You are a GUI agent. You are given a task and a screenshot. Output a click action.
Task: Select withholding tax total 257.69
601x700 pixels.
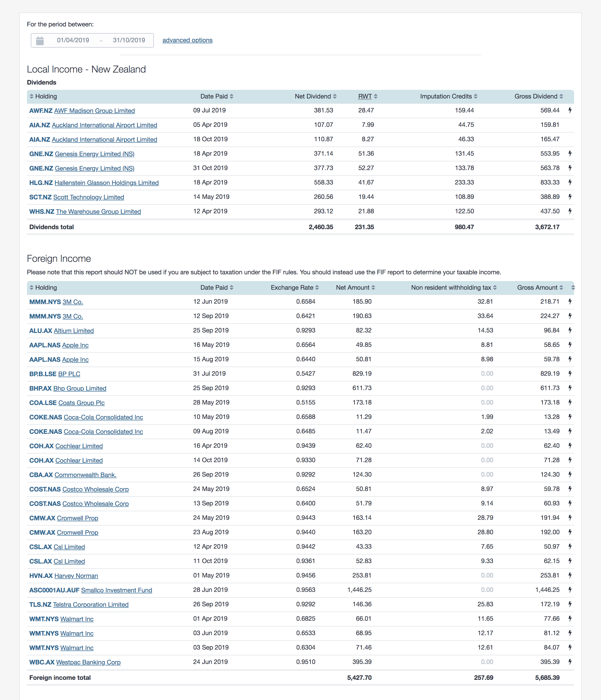[483, 678]
